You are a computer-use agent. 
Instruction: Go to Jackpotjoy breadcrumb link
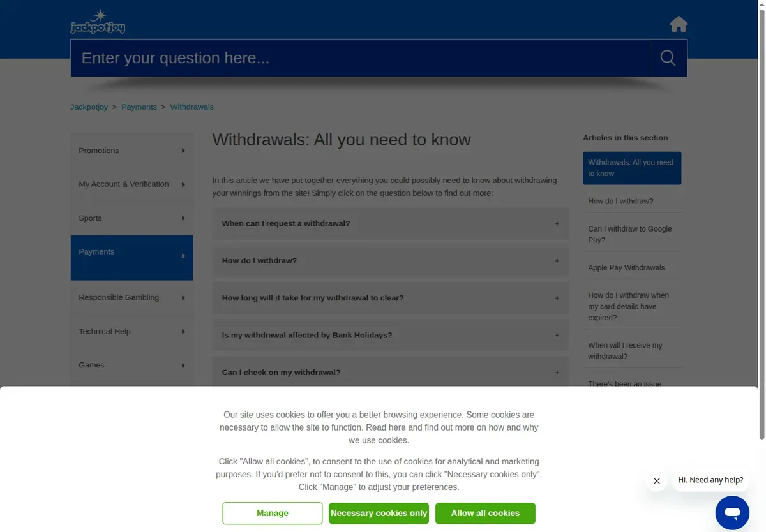click(89, 107)
